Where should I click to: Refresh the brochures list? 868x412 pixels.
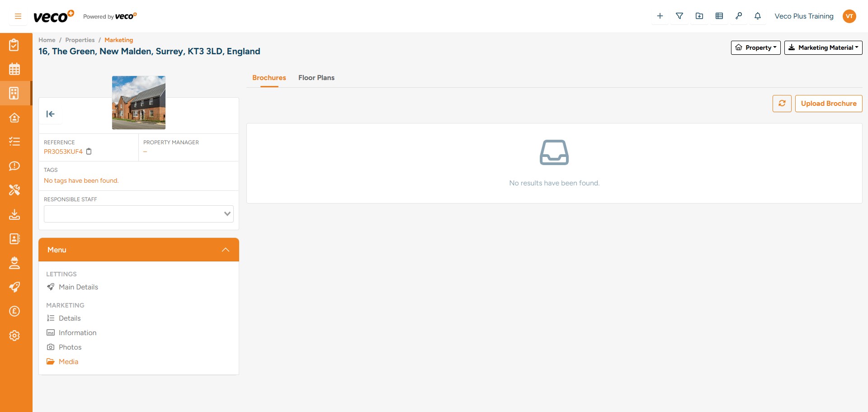click(782, 103)
